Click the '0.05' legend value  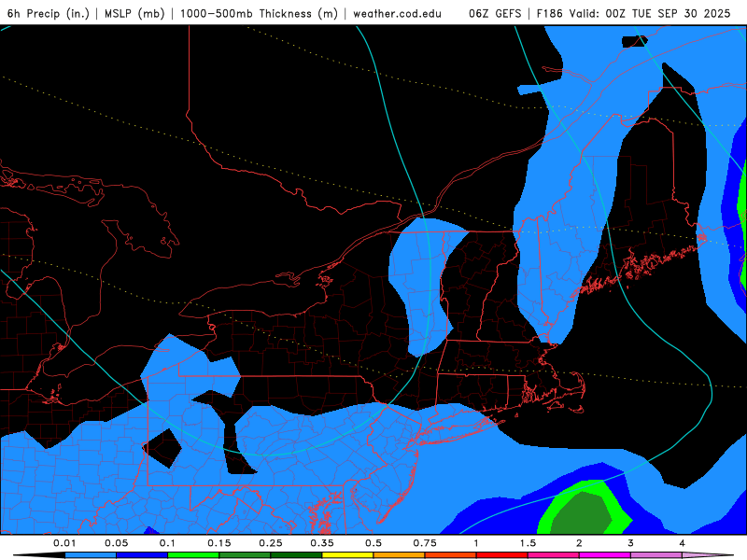coord(116,543)
